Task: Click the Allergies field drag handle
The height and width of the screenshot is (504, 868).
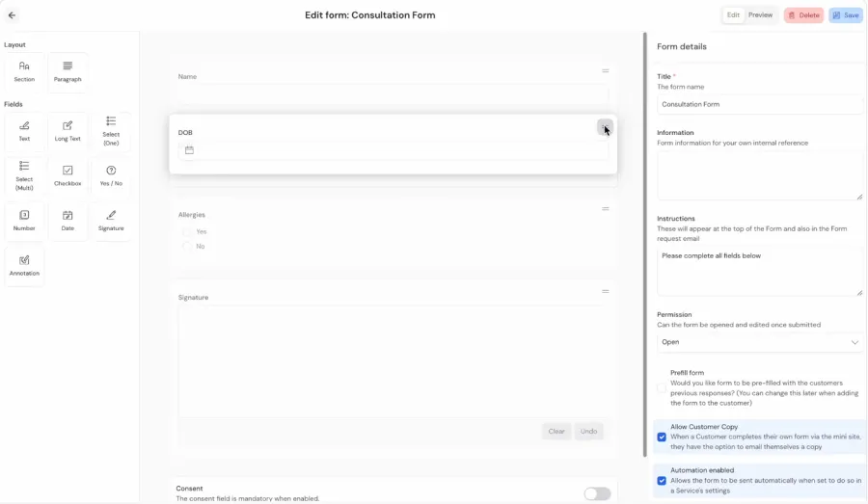Action: (605, 208)
